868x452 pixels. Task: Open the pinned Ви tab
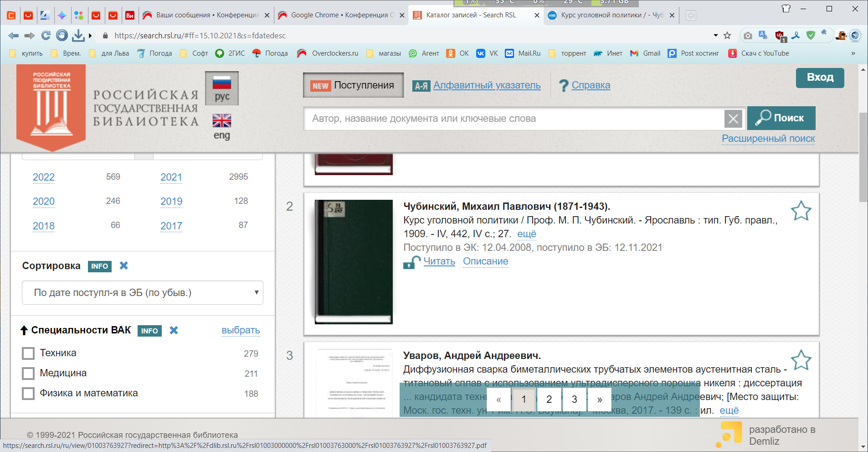tap(130, 16)
